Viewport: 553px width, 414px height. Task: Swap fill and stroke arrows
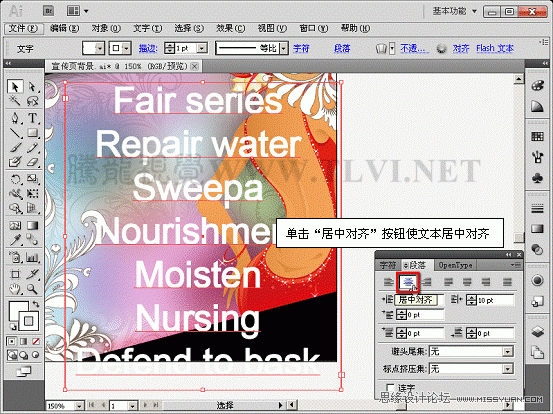tap(36, 304)
